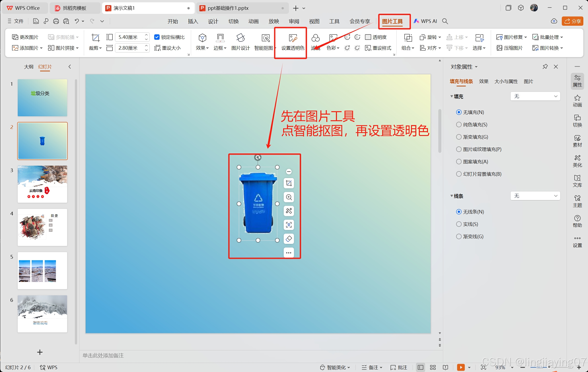
Task: Switch to 插入 Insert ribbon tab
Action: pos(193,21)
